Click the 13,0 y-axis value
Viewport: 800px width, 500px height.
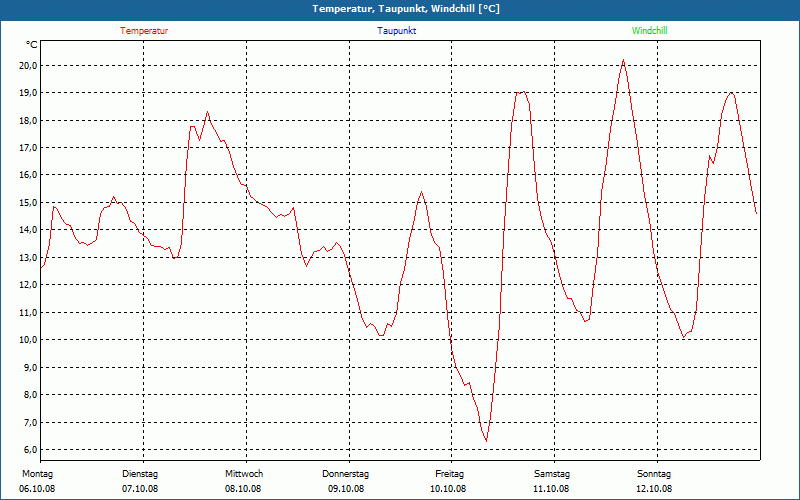(x=28, y=257)
